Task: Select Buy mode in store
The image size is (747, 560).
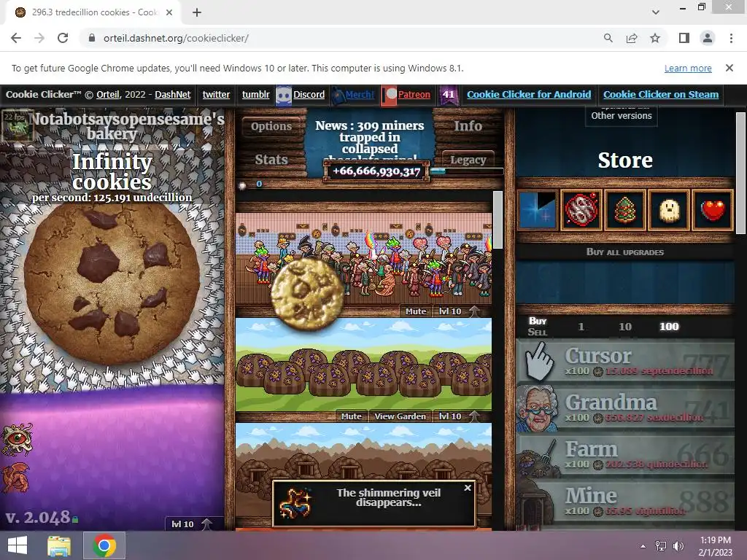Action: coord(538,321)
